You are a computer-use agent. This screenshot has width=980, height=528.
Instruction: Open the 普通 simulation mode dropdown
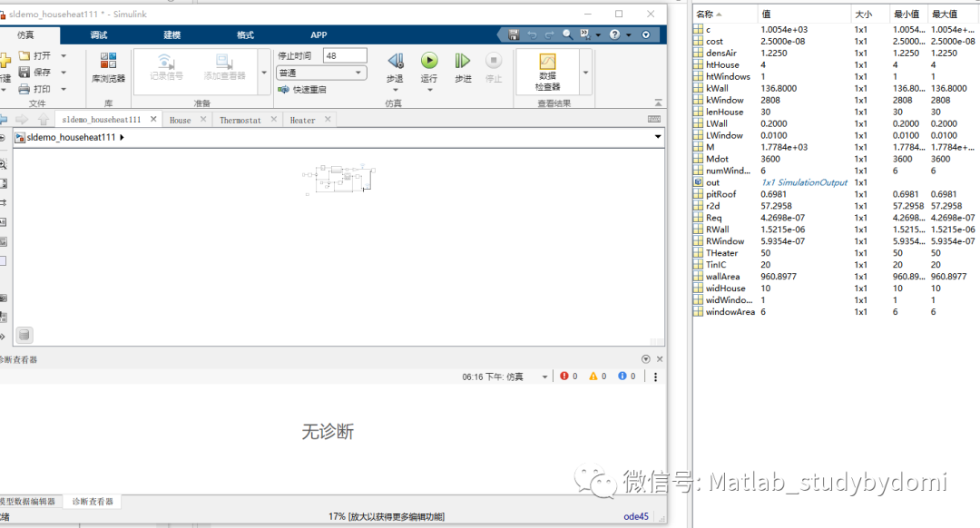321,73
